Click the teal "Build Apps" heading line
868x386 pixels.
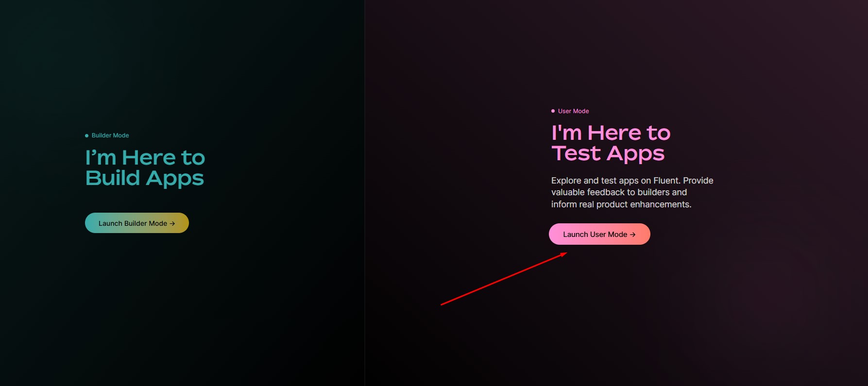point(144,178)
